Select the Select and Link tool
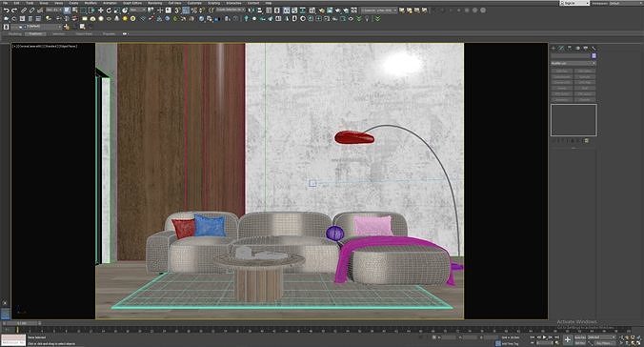 pyautogui.click(x=24, y=10)
